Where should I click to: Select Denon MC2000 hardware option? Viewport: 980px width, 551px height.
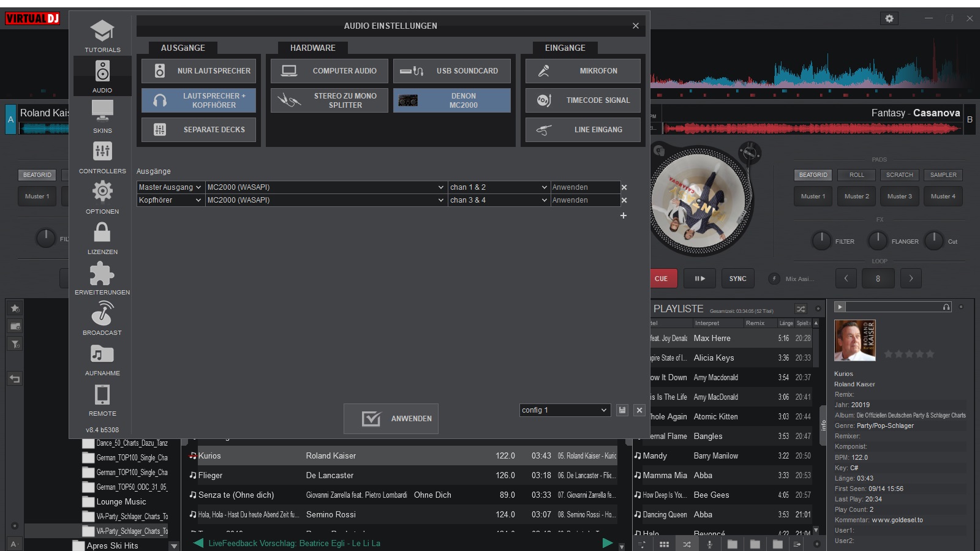[452, 100]
